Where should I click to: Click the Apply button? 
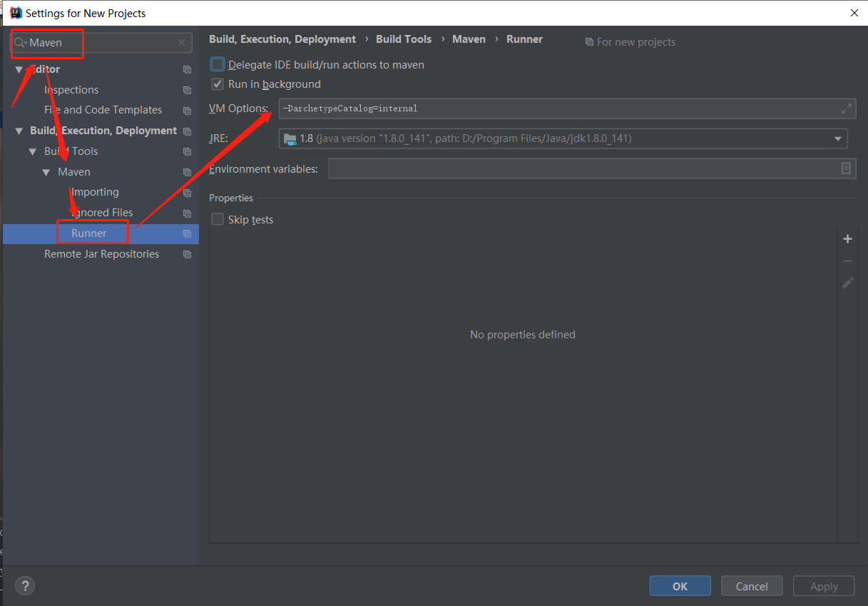pos(824,586)
